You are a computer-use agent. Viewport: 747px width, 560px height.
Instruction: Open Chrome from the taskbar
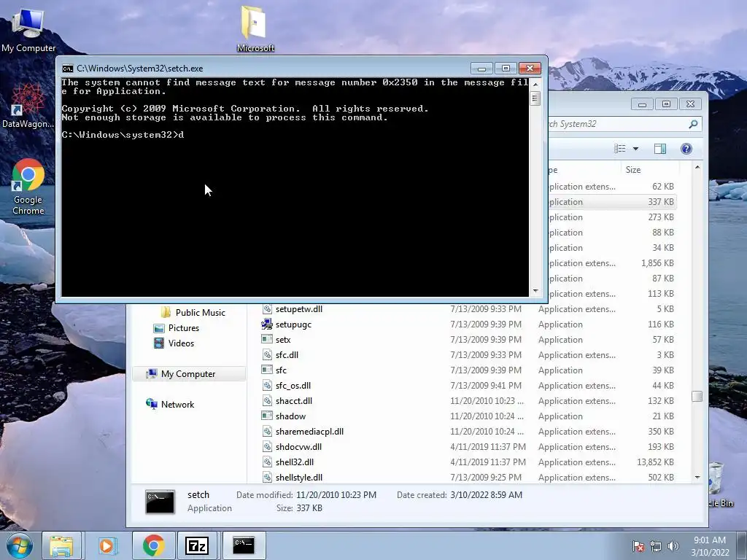(153, 545)
